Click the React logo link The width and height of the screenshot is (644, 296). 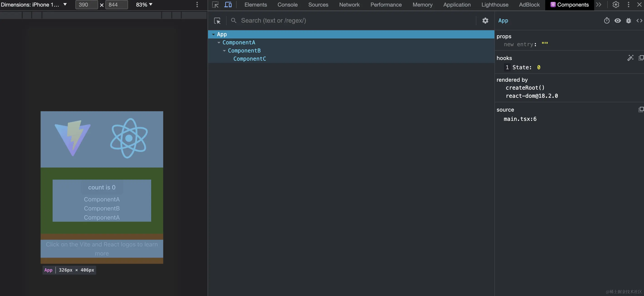(129, 138)
